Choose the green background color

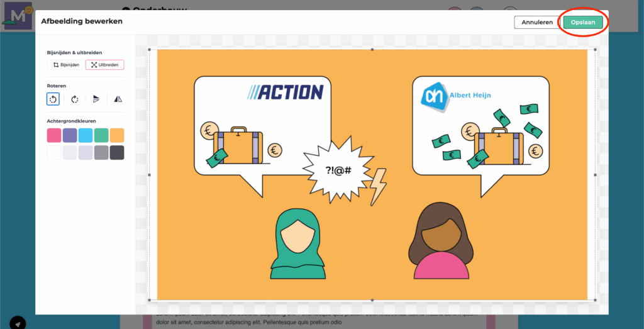tap(101, 135)
